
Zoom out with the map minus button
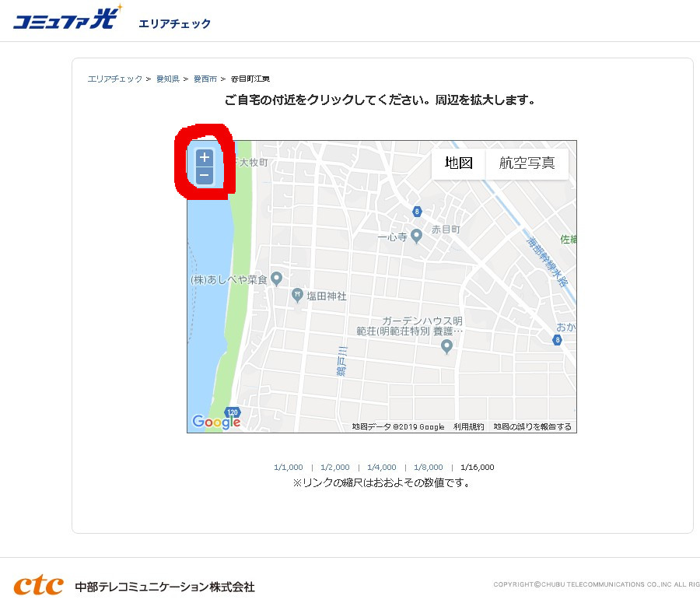205,175
